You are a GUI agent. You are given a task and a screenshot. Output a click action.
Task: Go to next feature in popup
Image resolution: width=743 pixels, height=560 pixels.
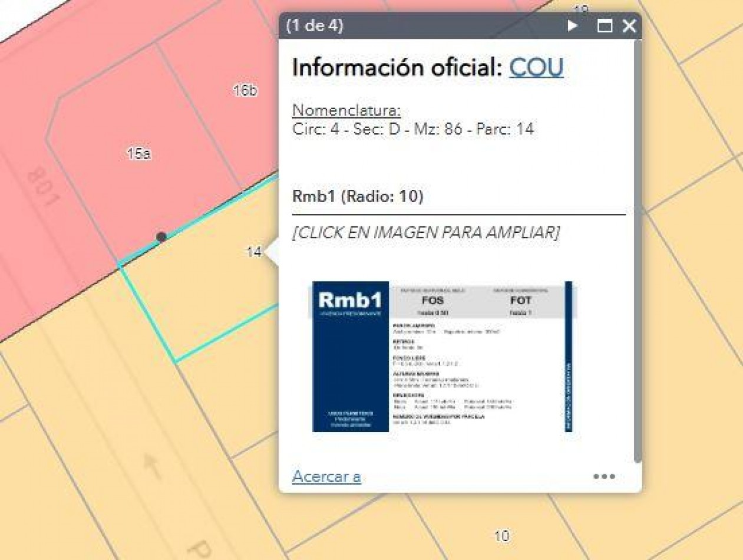(572, 26)
